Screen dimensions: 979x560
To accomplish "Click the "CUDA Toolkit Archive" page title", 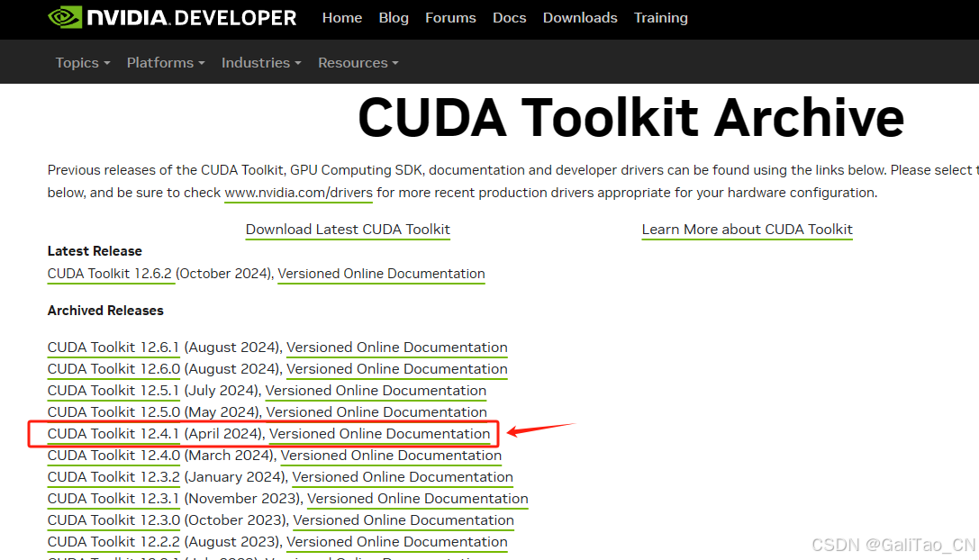I will pos(630,117).
